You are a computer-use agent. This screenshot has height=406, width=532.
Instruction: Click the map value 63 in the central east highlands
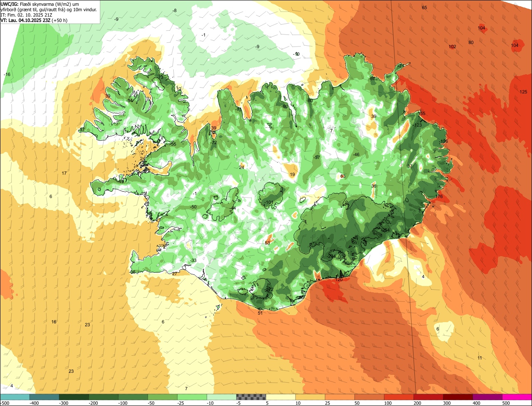click(343, 176)
